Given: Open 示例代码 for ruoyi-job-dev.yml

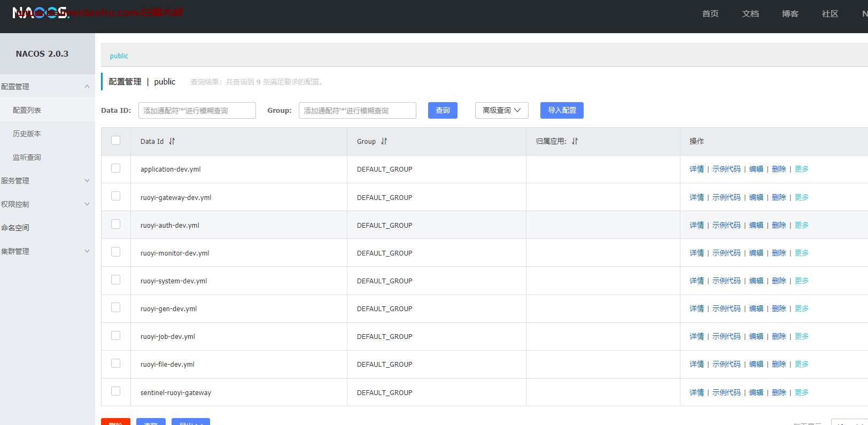Looking at the screenshot, I should (726, 336).
